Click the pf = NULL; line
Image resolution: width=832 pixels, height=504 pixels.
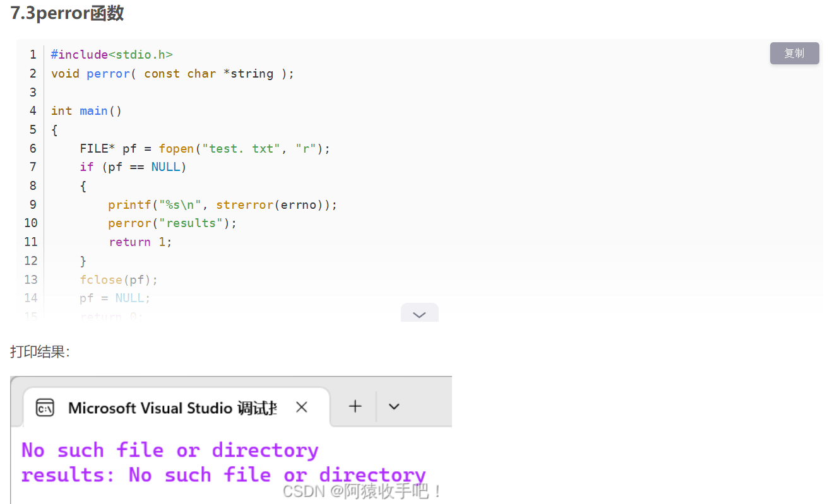point(115,298)
